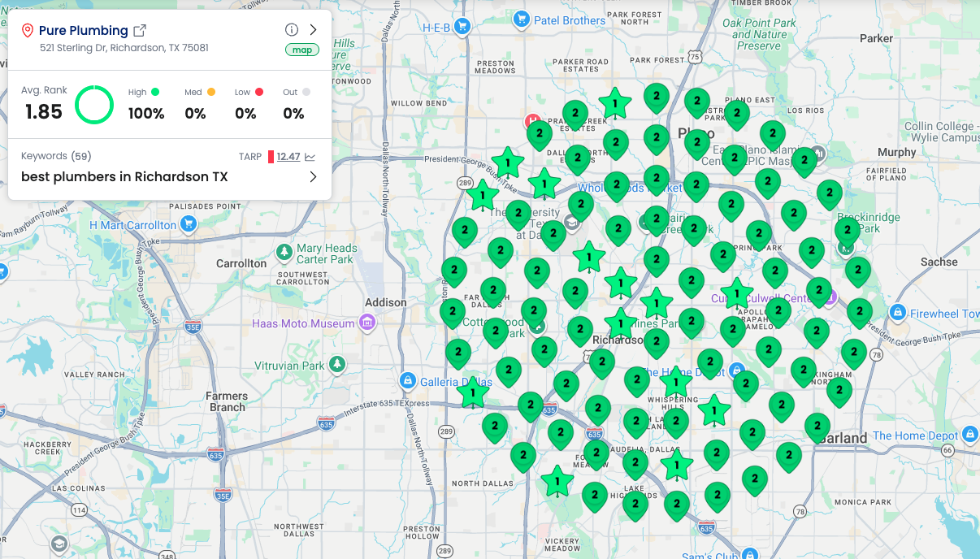The width and height of the screenshot is (980, 559).
Task: Open the external link icon beside Pure Plumbing
Action: (140, 31)
